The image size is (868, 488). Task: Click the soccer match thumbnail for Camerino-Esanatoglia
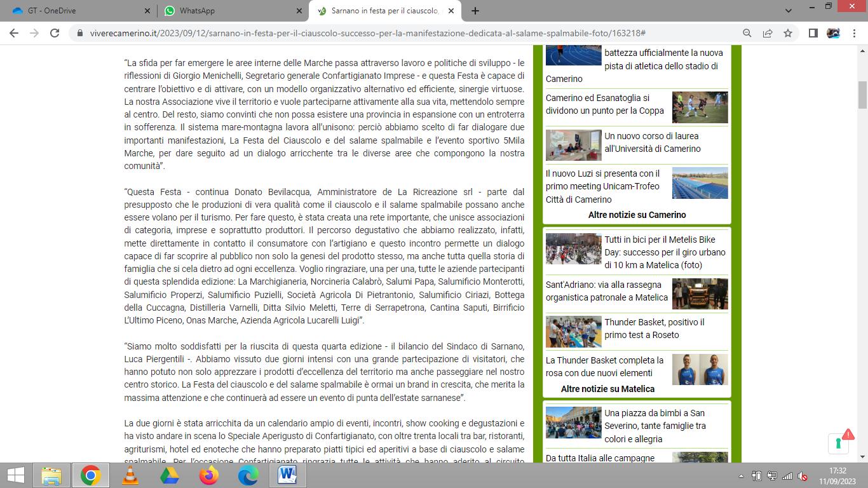(700, 107)
